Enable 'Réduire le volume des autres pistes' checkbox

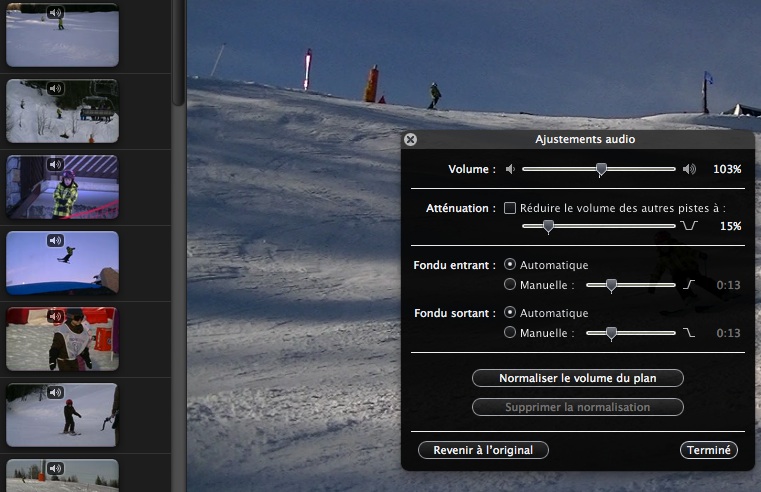click(x=510, y=208)
